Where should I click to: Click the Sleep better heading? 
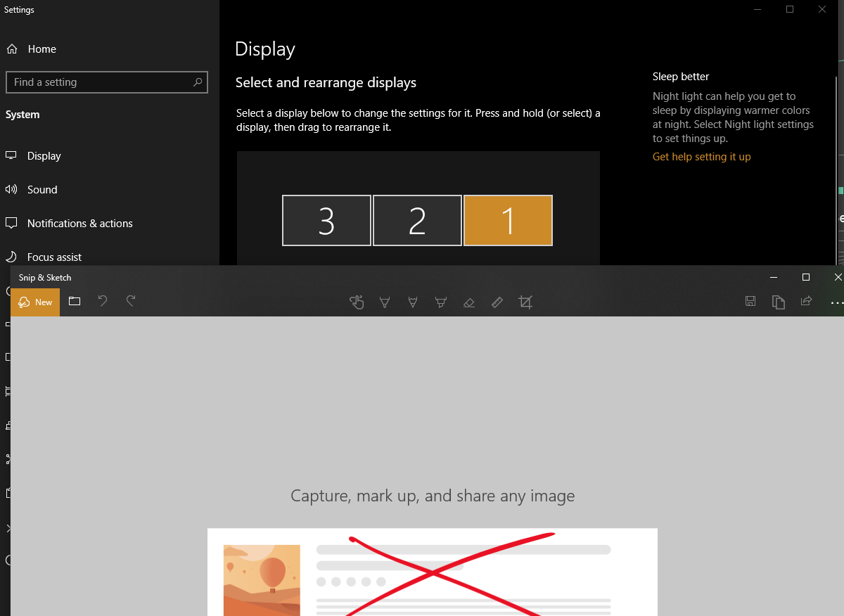[681, 77]
